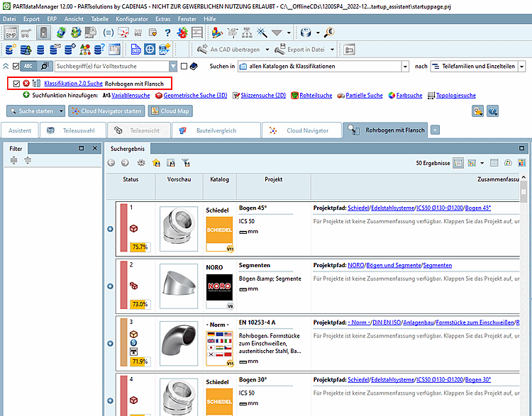Switch to the Cloud Navigator tab
532x416 pixels.
coord(301,130)
